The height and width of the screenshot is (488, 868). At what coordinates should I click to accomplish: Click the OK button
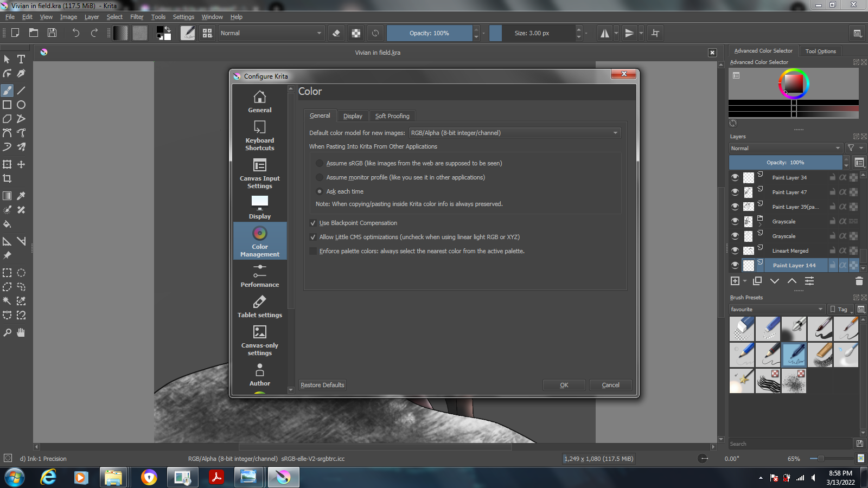click(x=564, y=385)
